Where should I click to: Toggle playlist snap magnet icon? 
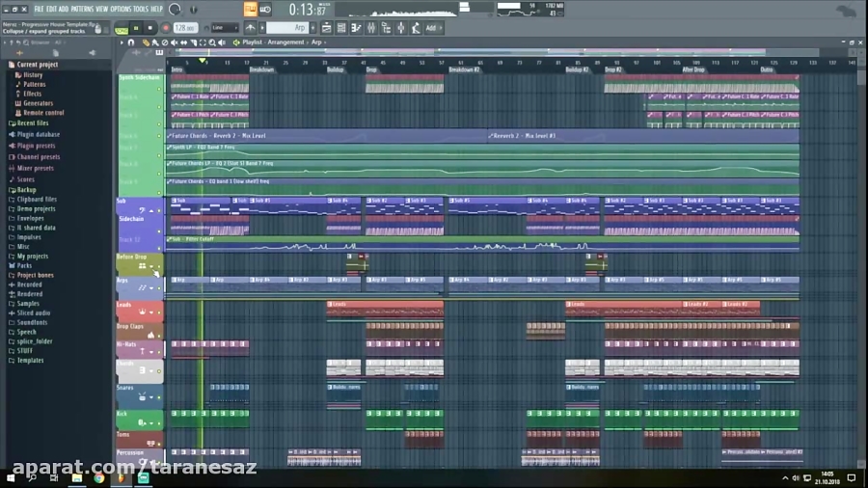131,42
